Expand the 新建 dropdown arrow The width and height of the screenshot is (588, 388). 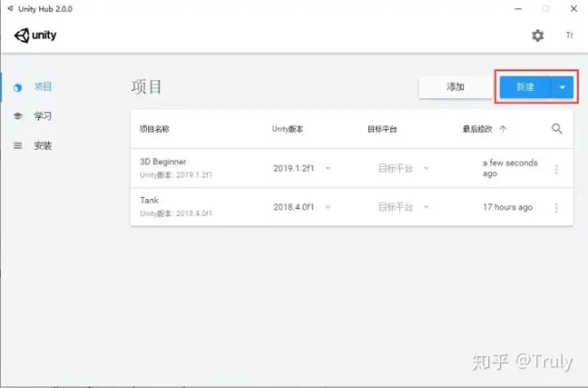click(x=562, y=87)
